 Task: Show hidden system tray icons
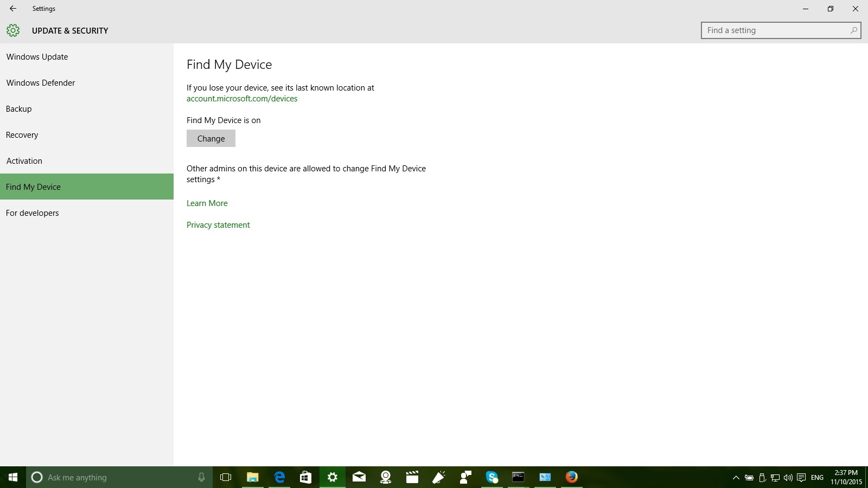coord(736,478)
